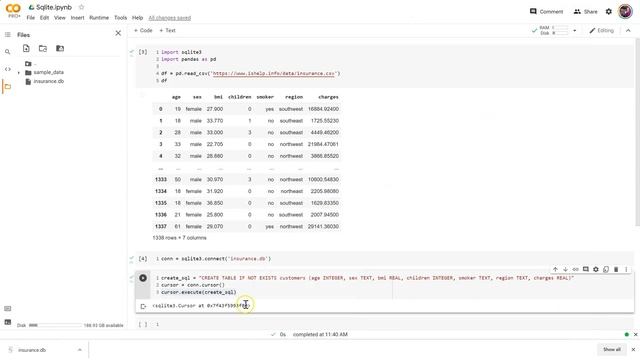Refresh the file browser

(x=43, y=49)
